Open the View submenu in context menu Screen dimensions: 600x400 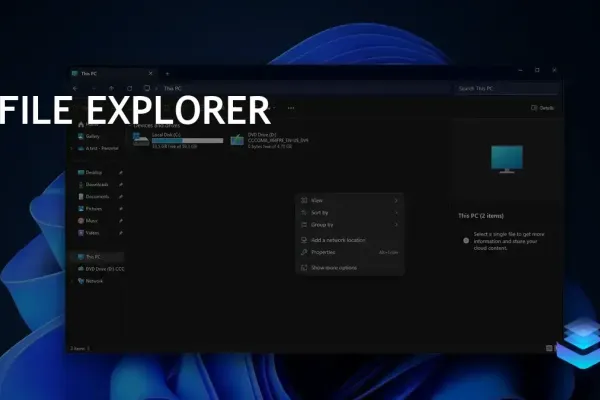coord(350,201)
